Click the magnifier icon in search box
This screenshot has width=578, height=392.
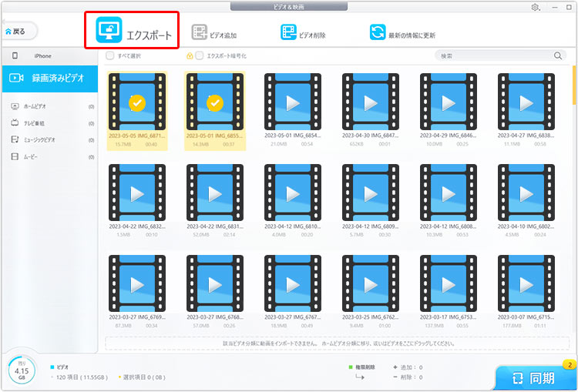[x=558, y=55]
